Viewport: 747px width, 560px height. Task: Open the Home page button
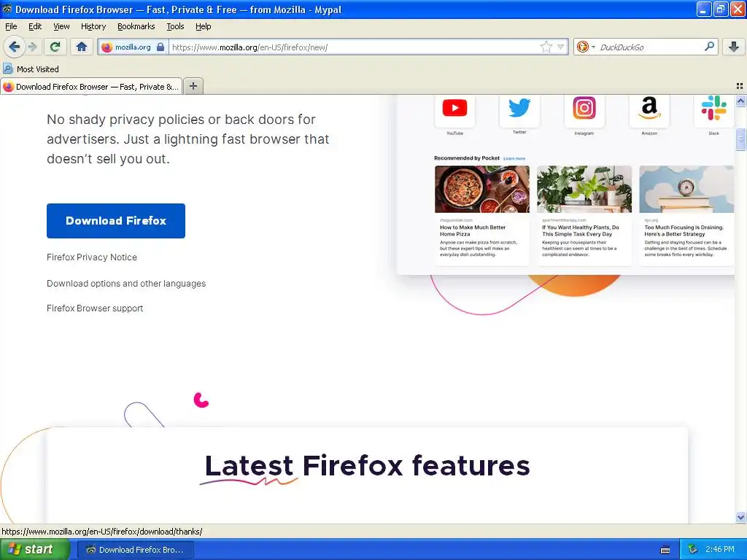[x=82, y=47]
